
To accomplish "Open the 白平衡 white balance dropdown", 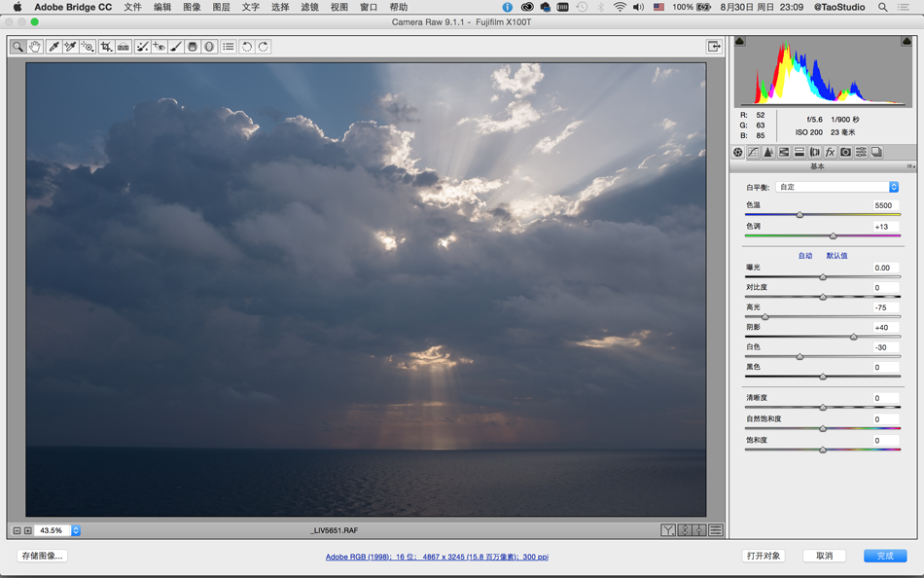I will (x=837, y=187).
